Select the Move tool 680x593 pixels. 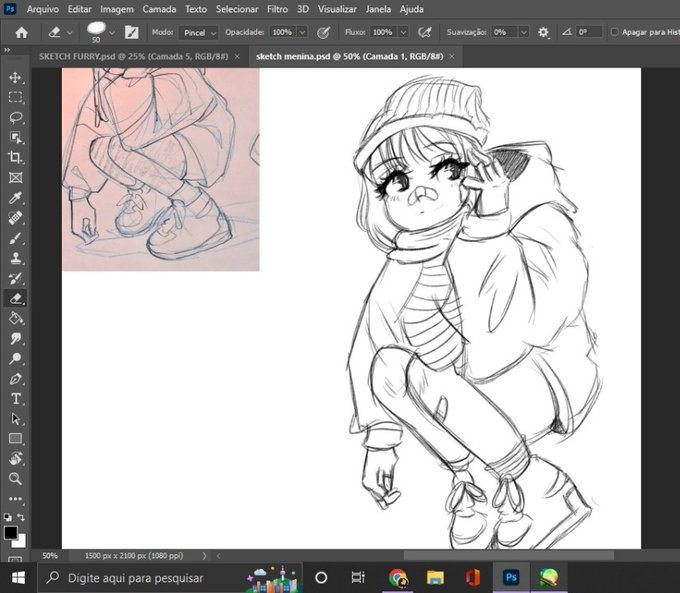tap(16, 78)
